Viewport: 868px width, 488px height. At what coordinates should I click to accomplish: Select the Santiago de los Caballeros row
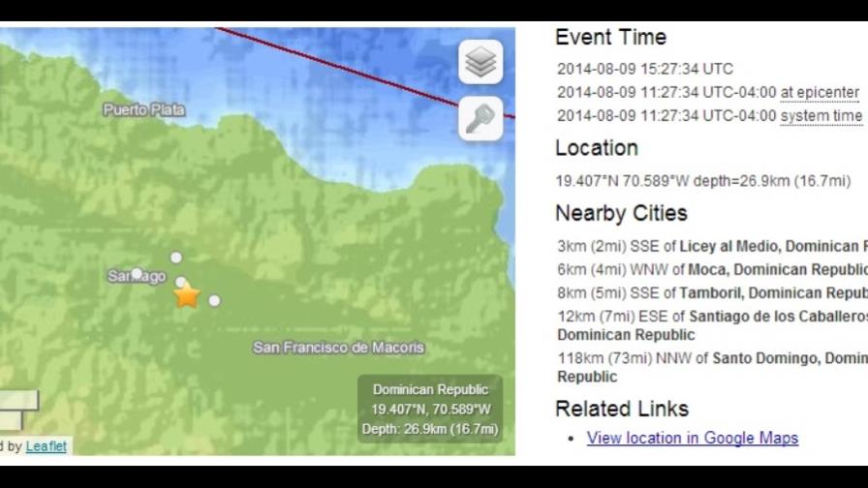coord(712,325)
